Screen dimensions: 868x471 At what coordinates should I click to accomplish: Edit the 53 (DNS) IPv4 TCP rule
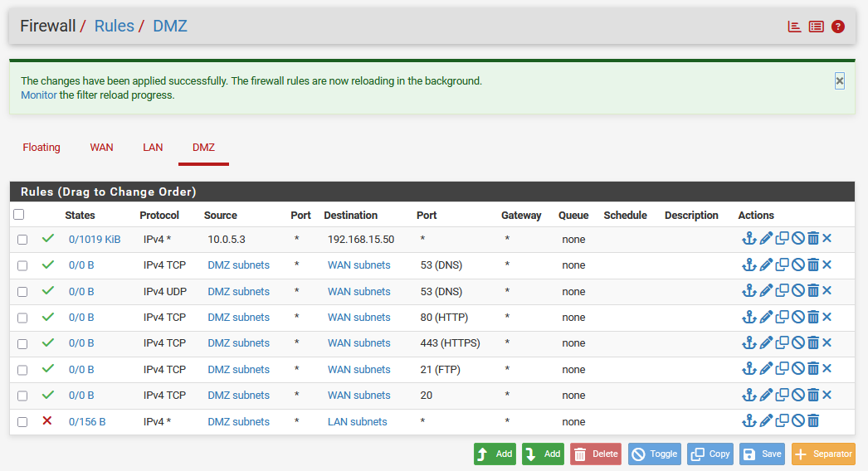point(766,265)
